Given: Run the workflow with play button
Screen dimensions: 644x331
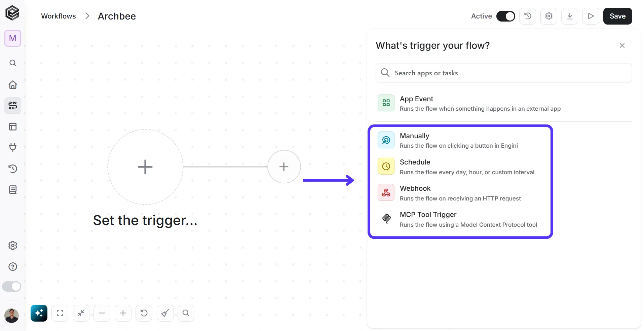Looking at the screenshot, I should click(x=591, y=16).
